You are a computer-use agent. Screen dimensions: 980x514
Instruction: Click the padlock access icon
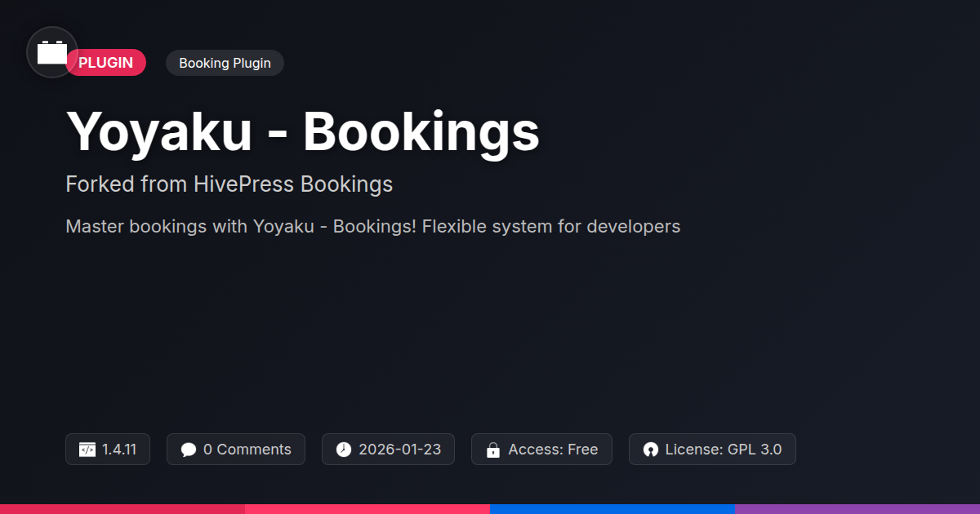(493, 450)
